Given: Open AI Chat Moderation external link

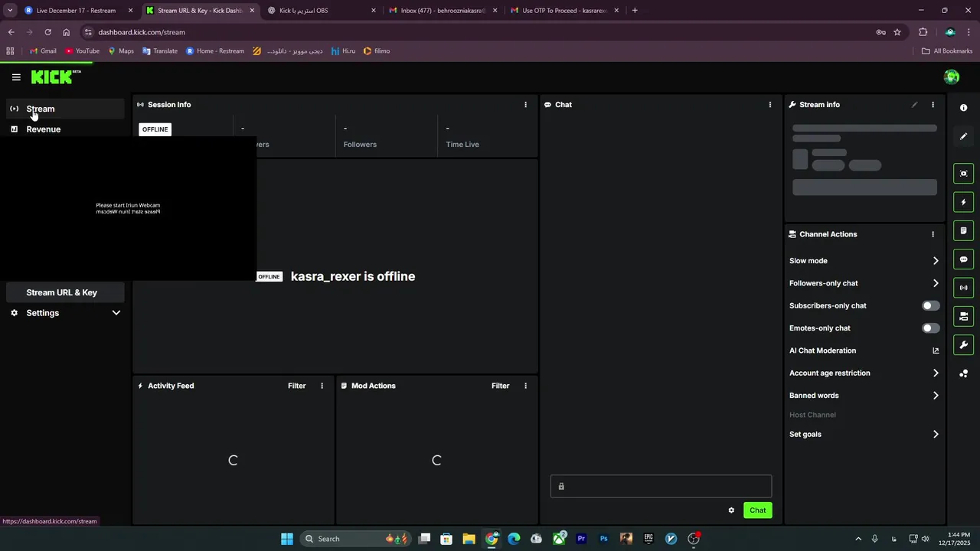Looking at the screenshot, I should coord(936,350).
